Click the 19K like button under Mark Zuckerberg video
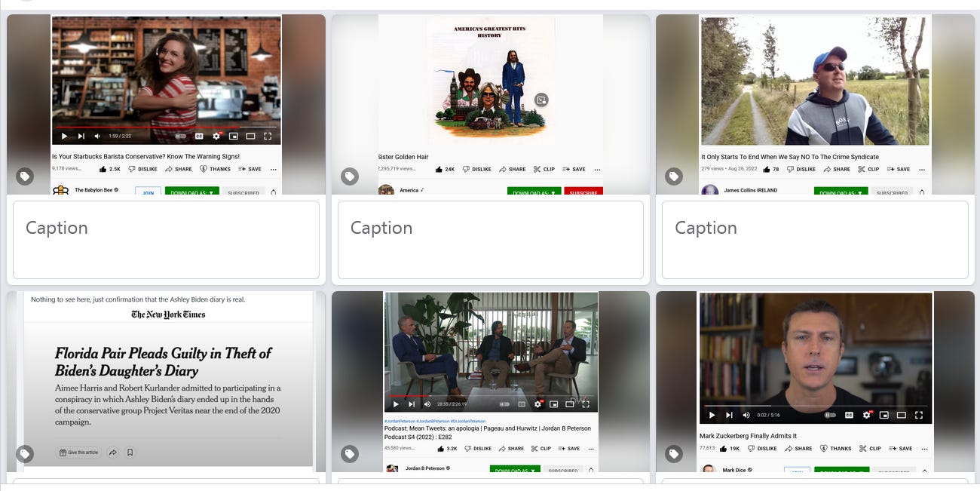 730,448
